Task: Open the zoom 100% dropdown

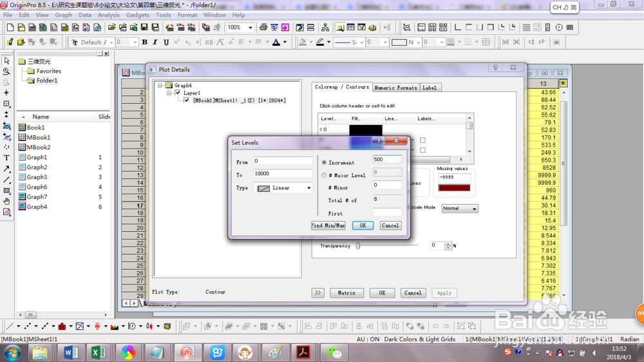Action: click(x=250, y=28)
